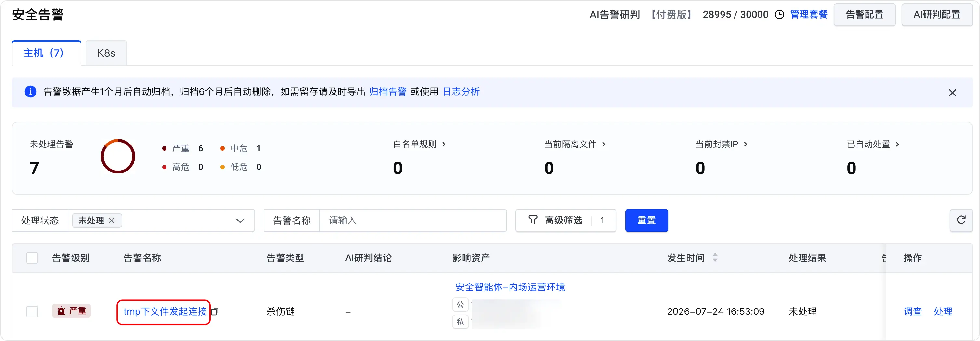This screenshot has height=341, width=980.
Task: Open 白名单规则 details
Action: pos(419,144)
